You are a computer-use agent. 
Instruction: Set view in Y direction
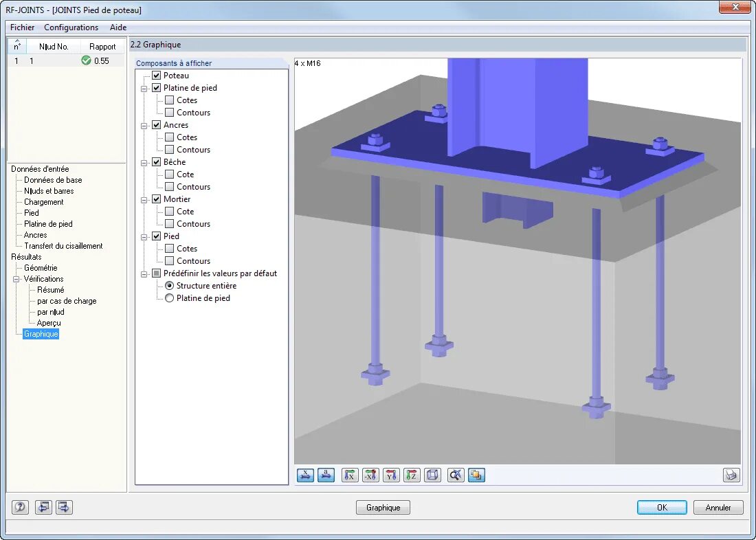[x=392, y=475]
